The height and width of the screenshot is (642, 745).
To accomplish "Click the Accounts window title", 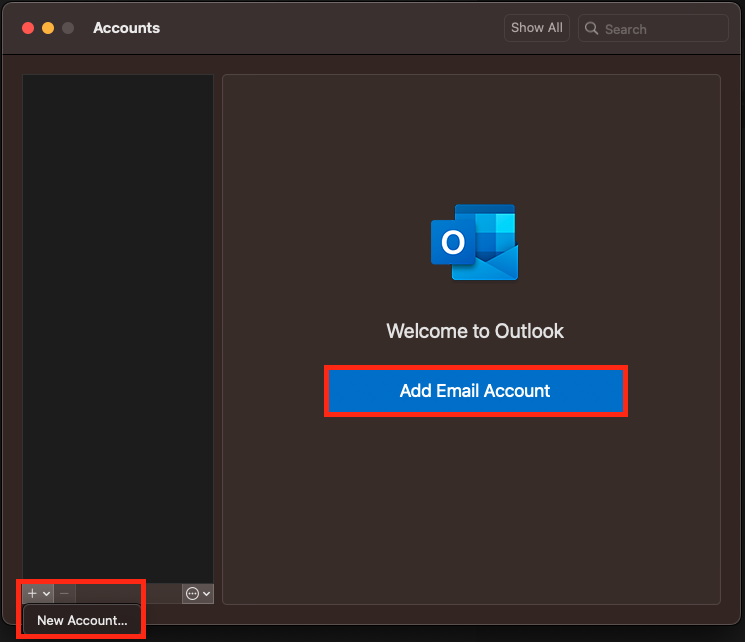I will (x=126, y=28).
